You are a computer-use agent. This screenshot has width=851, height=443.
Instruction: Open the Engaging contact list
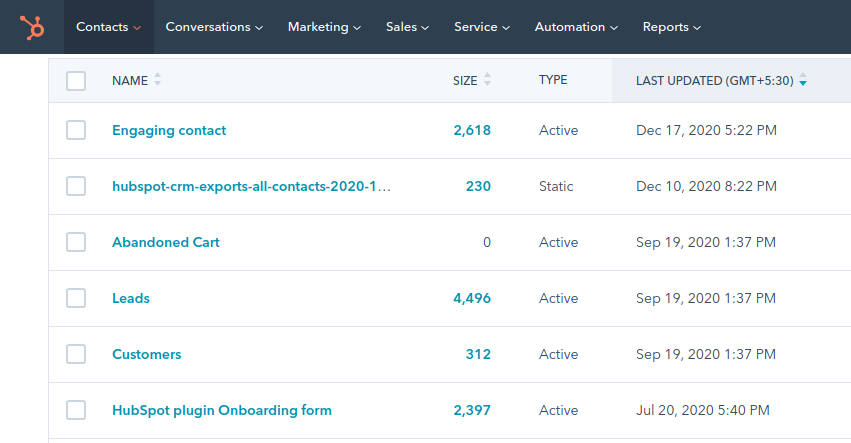click(x=169, y=130)
